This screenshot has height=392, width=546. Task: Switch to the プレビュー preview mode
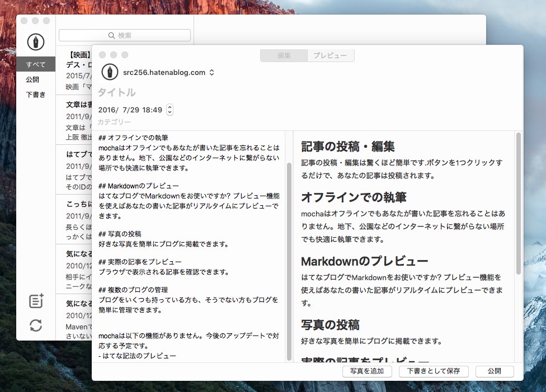(x=330, y=55)
